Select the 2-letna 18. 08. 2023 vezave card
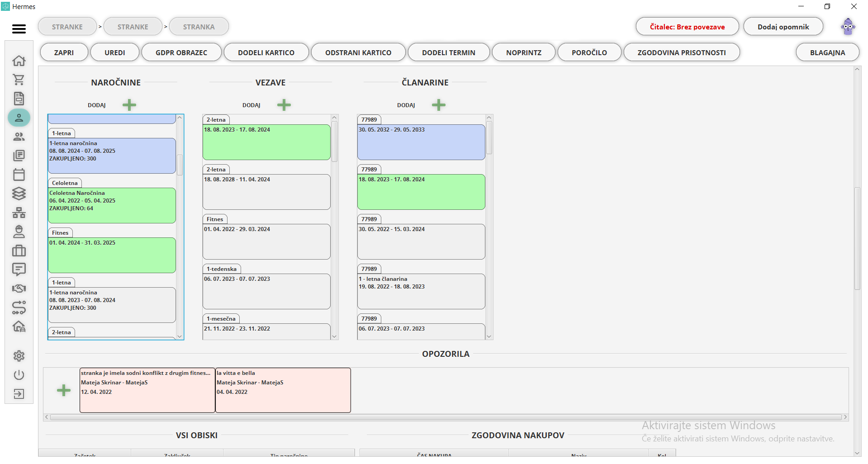Viewport: 868px width, 464px height. tap(266, 142)
